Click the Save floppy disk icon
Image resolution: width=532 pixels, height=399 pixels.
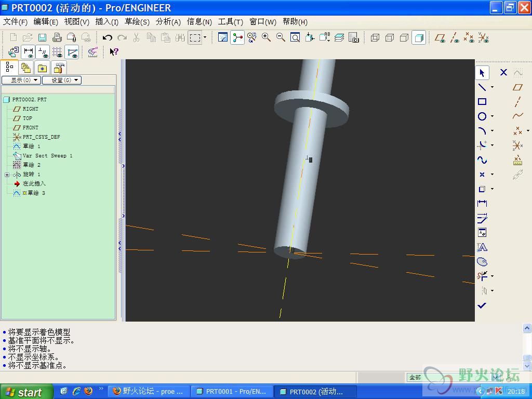(x=42, y=37)
